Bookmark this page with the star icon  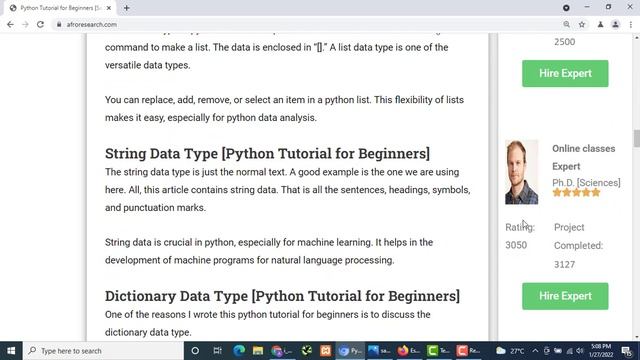(x=582, y=24)
